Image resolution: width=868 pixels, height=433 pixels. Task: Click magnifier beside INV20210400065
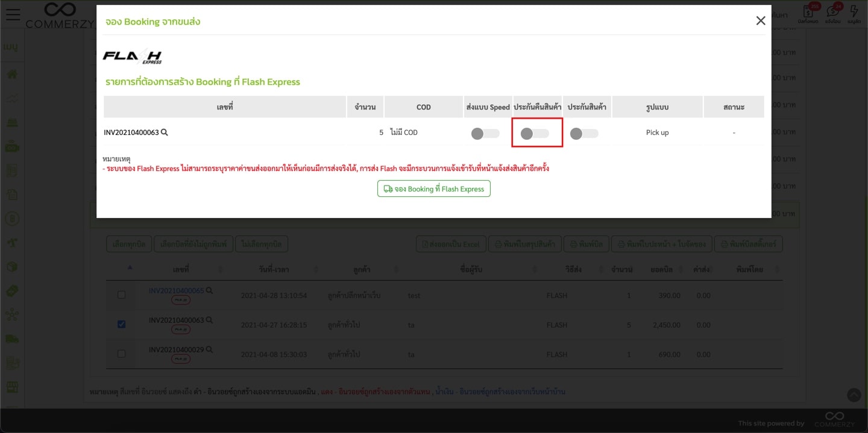tap(209, 290)
